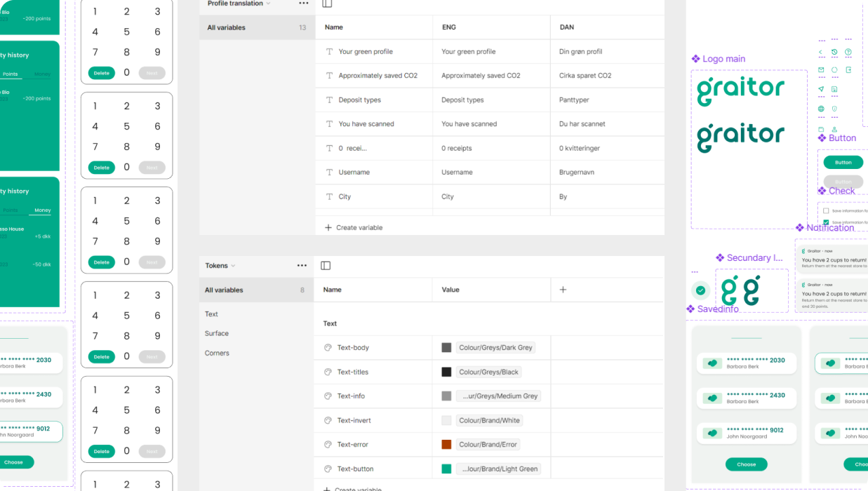Click the DAN column header
Screen dimensions: 868x491
tap(566, 27)
